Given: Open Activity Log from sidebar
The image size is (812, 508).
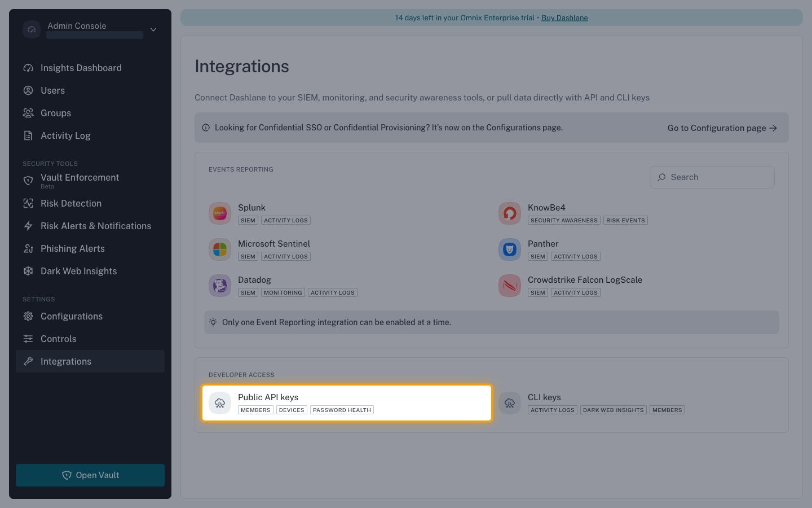Looking at the screenshot, I should coord(90,135).
